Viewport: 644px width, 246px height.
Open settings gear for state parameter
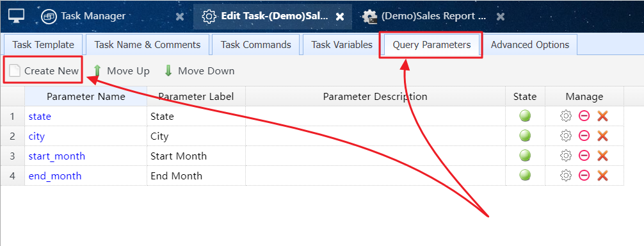566,116
